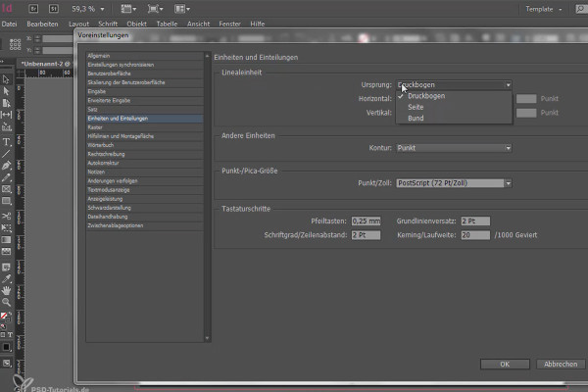Image resolution: width=588 pixels, height=392 pixels.
Task: Select Benutzeroberfläche in the preferences list
Action: tap(145, 73)
